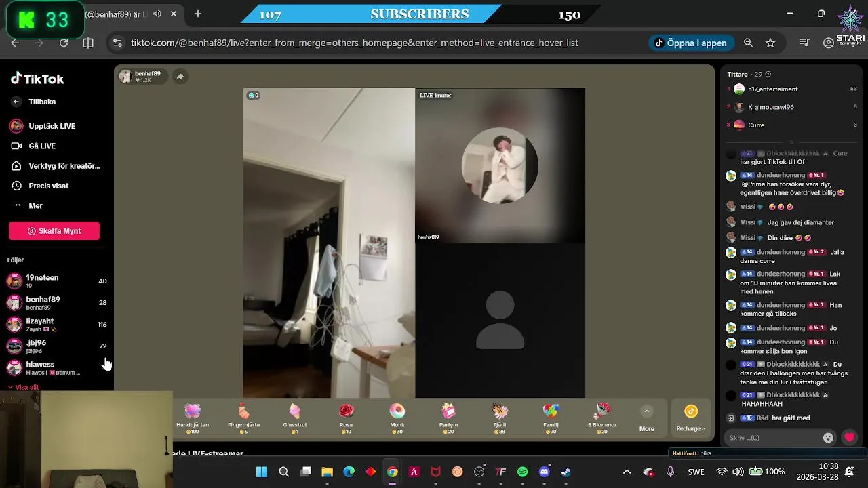Toggle microphone icon in system tray

[x=670, y=472]
